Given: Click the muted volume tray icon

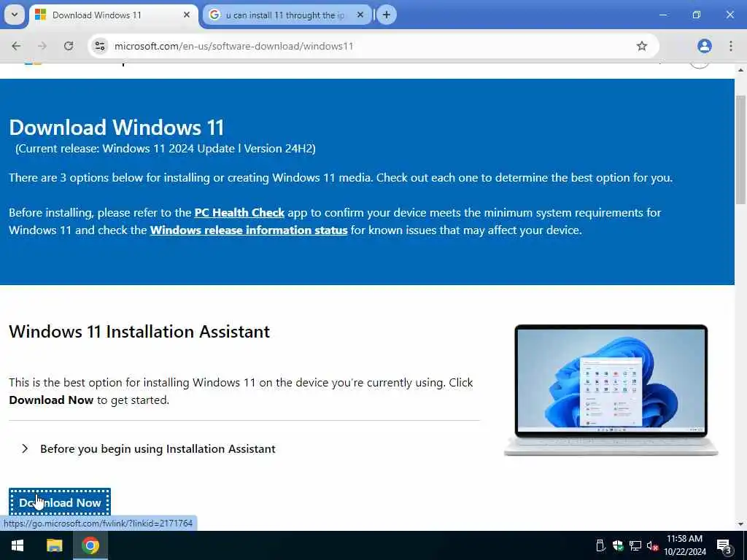Looking at the screenshot, I should pos(652,545).
